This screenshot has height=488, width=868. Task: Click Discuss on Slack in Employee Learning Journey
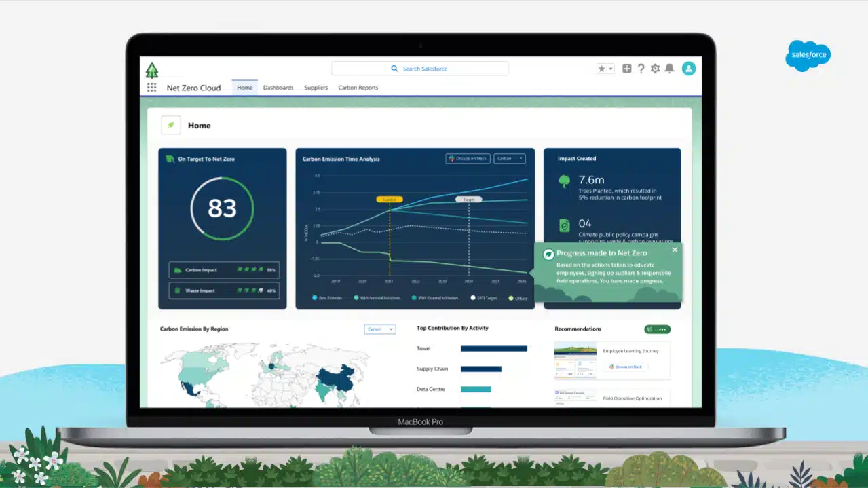625,367
